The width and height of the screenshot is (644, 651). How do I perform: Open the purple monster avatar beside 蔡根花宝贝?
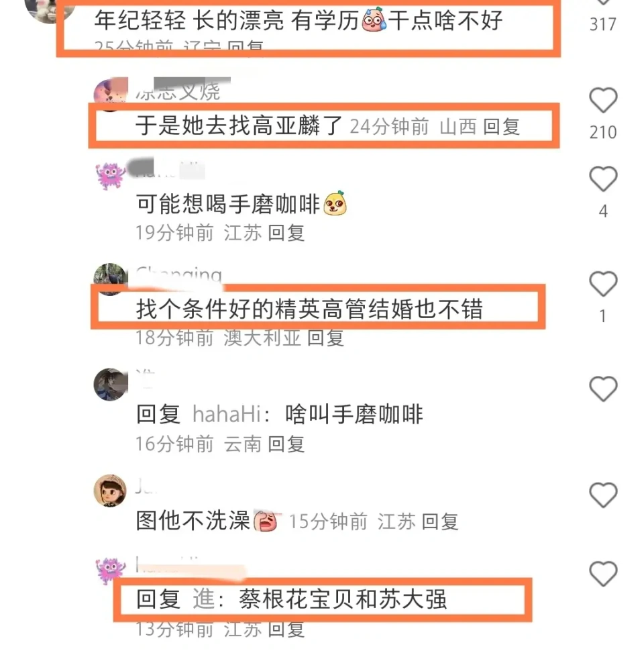tap(110, 570)
